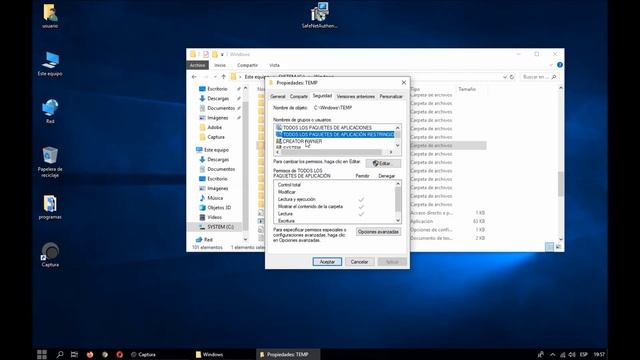Show hidden system tray icons
Viewport: 640px width, 360px height.
tap(553, 354)
